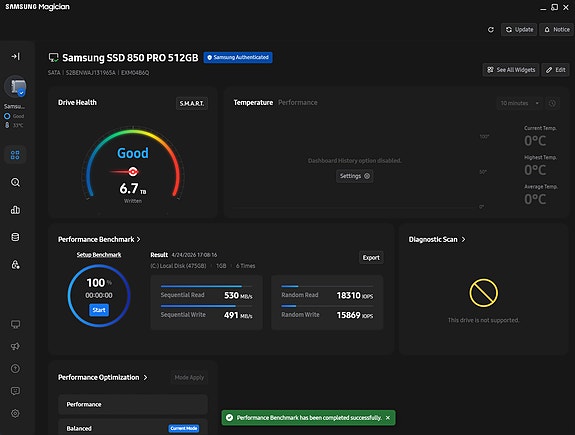Click the '6.7 TB' written value
Screen dimensions: 575x435
(133, 189)
